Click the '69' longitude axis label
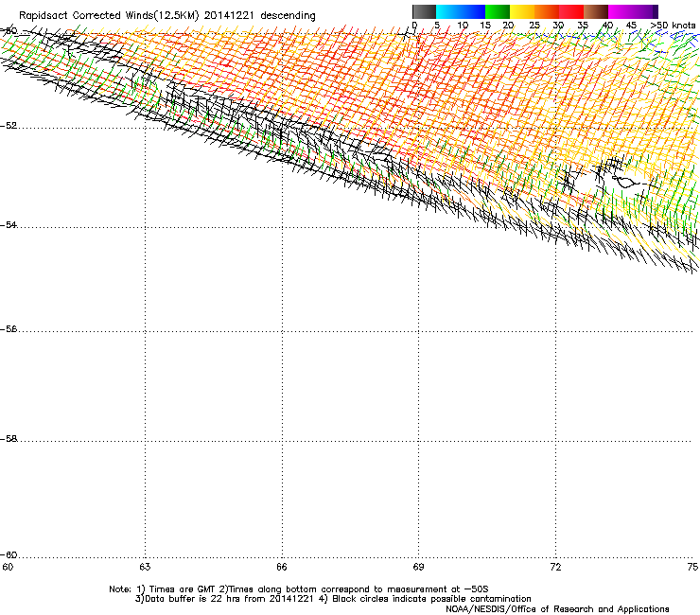This screenshot has width=700, height=615. [418, 567]
